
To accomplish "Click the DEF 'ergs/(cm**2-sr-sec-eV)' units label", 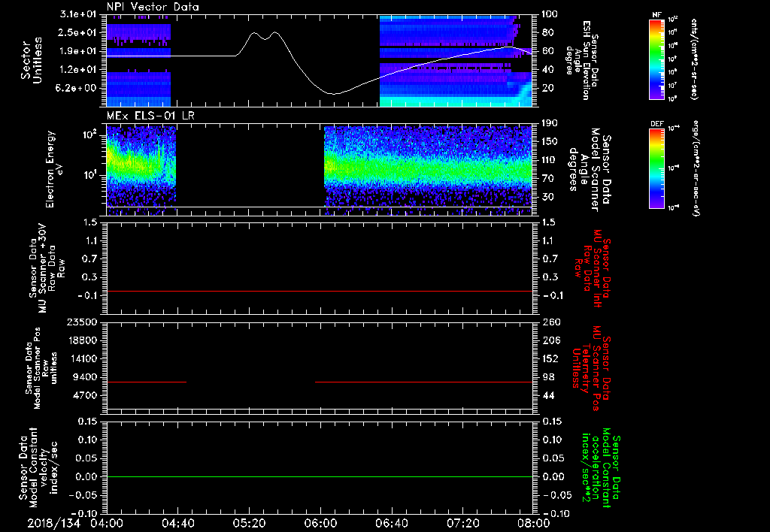I will [696, 168].
